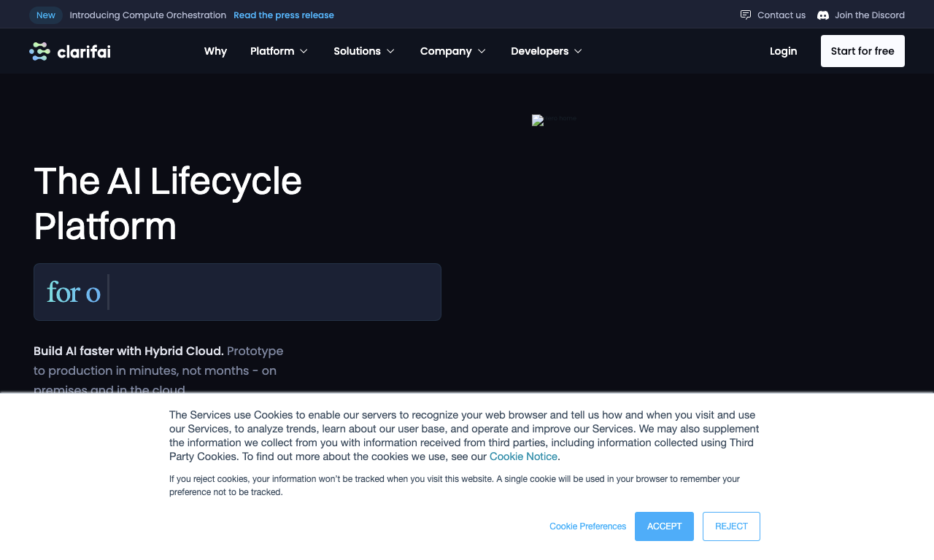Reject cookies with REJECT button
The height and width of the screenshot is (560, 934).
(x=731, y=526)
